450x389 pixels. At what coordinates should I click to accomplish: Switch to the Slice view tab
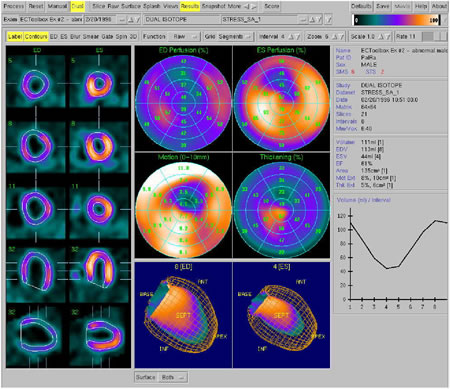[x=98, y=6]
